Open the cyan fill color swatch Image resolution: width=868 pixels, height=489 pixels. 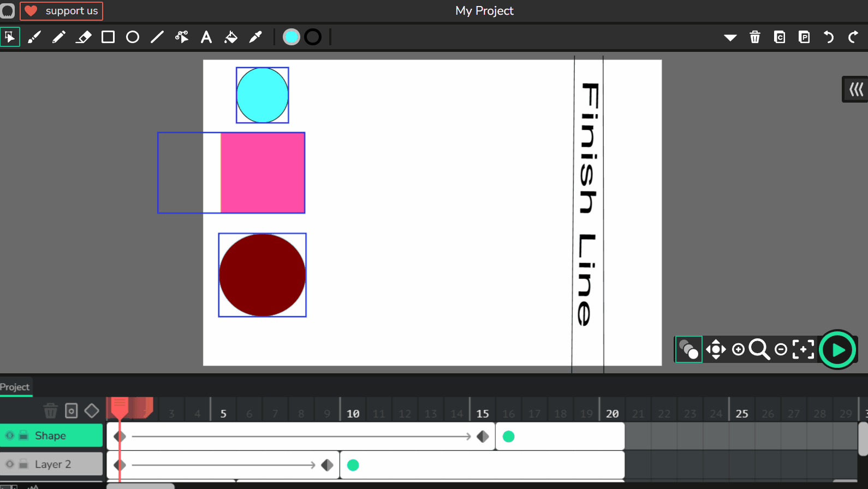coord(292,37)
